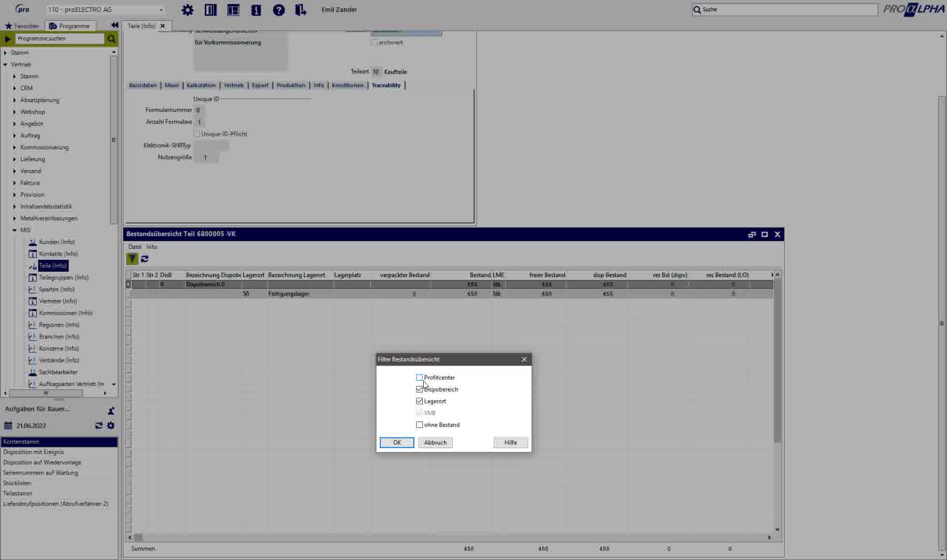Screen dimensions: 947x560
Task: Collapse the Vertrieb tree node
Action: click(5, 65)
